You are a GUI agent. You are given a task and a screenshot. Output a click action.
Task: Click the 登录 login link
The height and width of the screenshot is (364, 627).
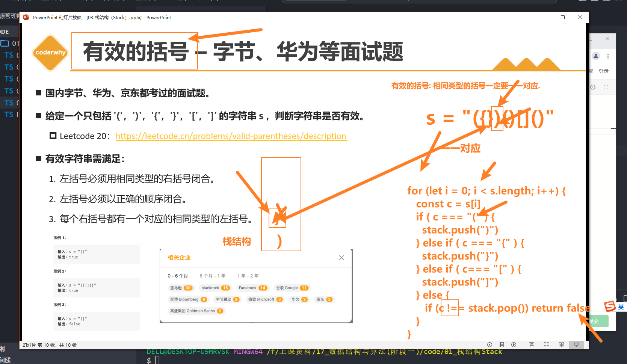coord(604,71)
